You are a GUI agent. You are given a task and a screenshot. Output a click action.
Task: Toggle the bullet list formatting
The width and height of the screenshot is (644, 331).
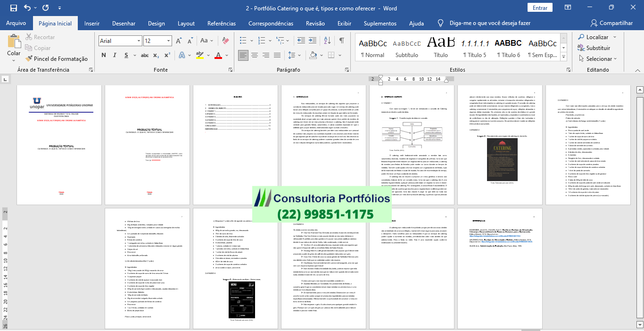tap(244, 41)
